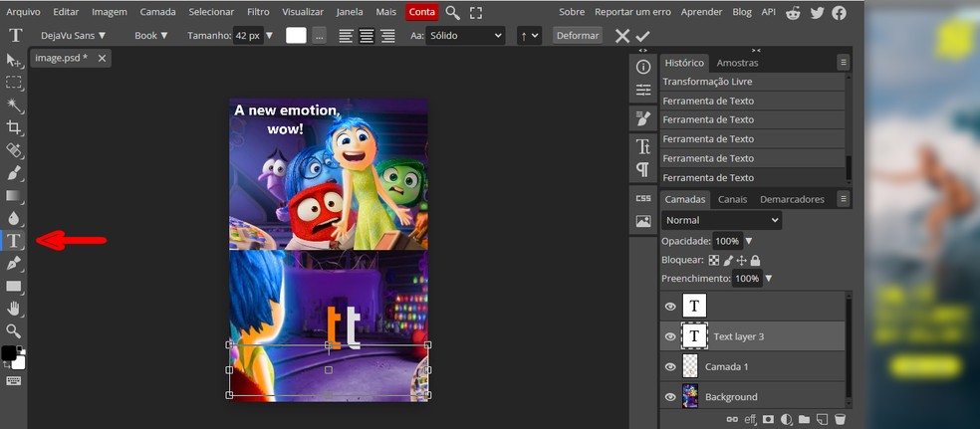This screenshot has width=980, height=429.
Task: Select the Pen tool
Action: (x=14, y=264)
